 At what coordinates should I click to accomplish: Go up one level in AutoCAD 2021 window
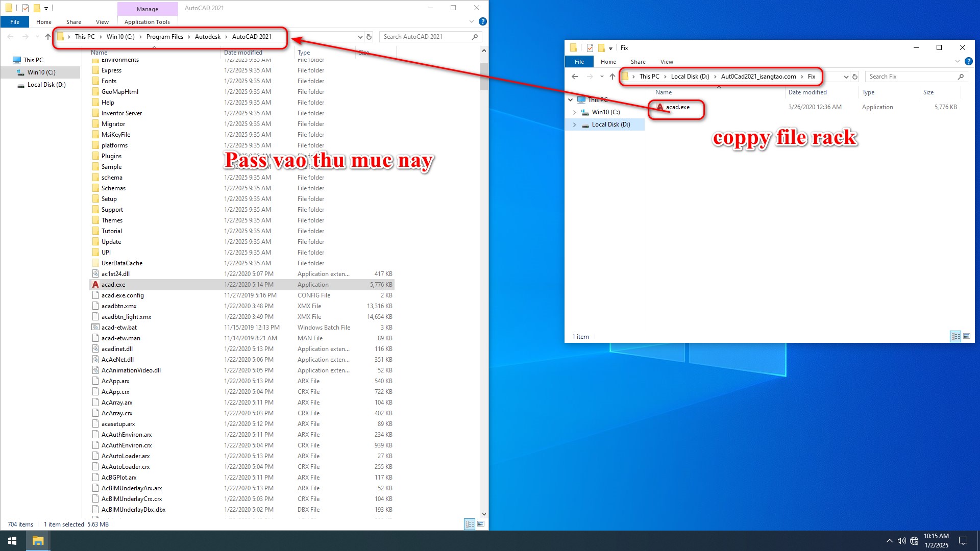pos(48,37)
